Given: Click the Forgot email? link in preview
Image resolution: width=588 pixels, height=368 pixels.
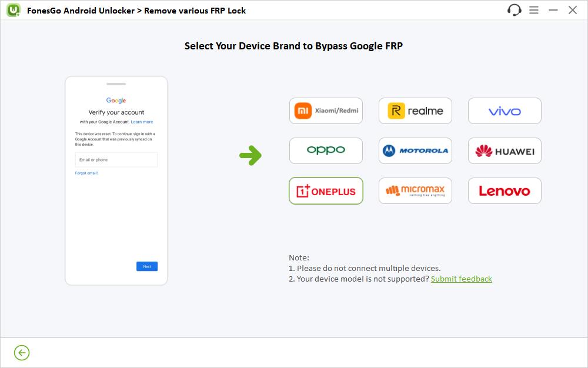Looking at the screenshot, I should 86,173.
